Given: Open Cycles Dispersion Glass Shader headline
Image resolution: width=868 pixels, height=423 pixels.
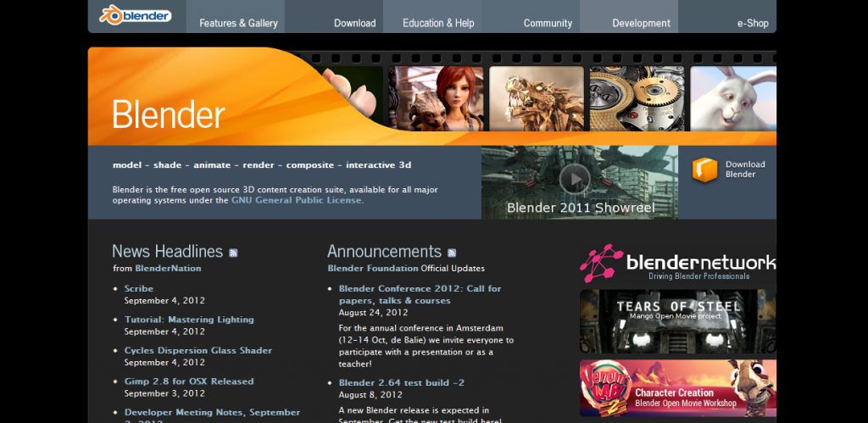Looking at the screenshot, I should pyautogui.click(x=198, y=350).
